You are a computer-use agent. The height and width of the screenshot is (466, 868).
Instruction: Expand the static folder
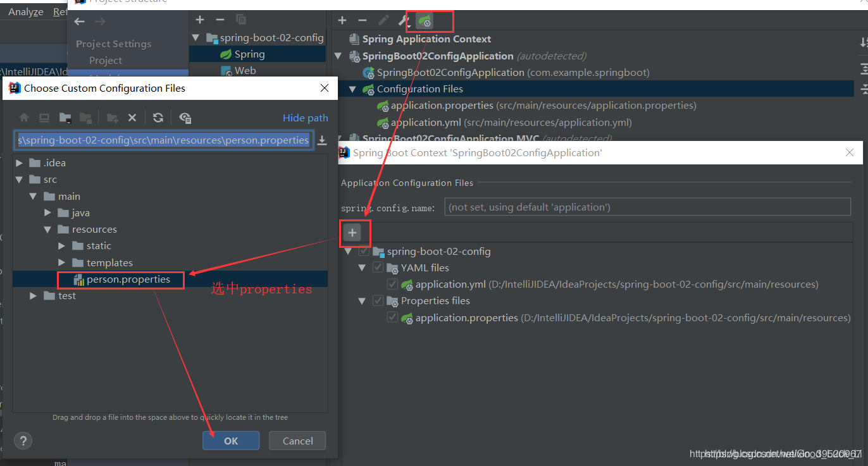(x=61, y=246)
